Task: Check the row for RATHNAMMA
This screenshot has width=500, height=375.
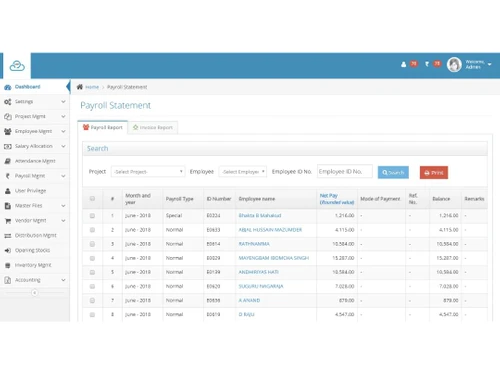Action: click(x=92, y=244)
